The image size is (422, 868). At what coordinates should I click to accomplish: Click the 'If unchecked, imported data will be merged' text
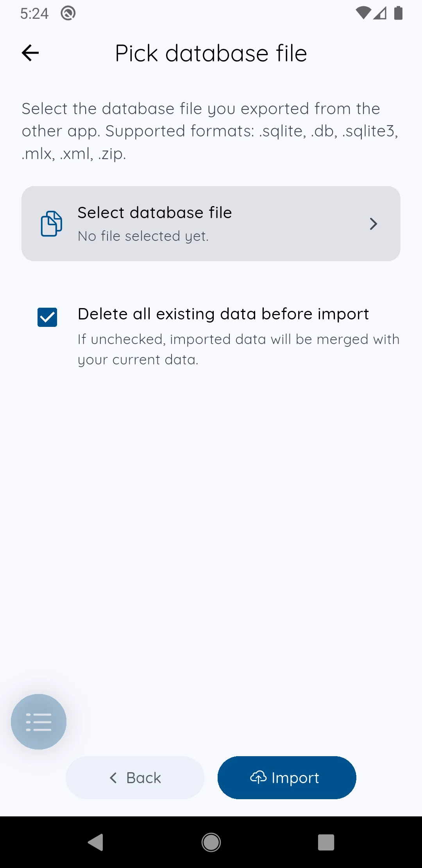coord(238,349)
